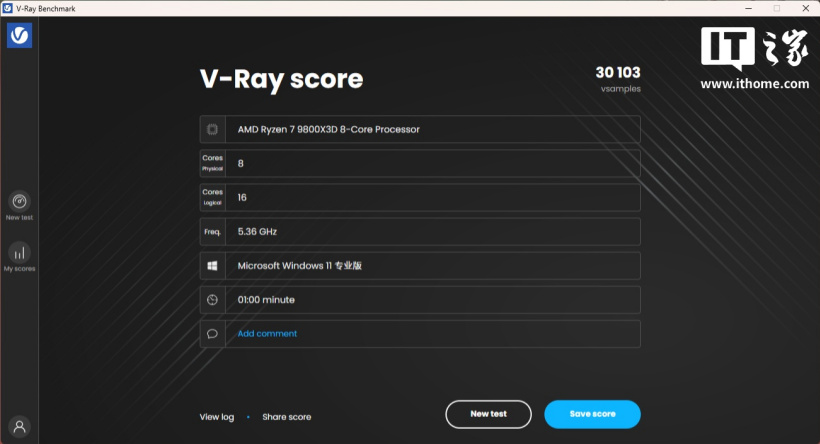Click the blue Save score button
The width and height of the screenshot is (820, 444).
[593, 414]
